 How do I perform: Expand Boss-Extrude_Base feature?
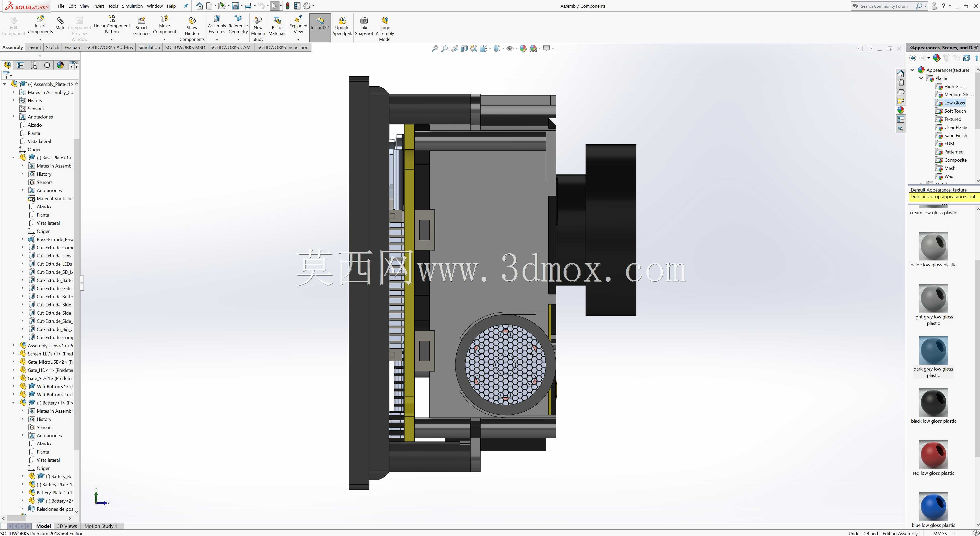point(22,239)
